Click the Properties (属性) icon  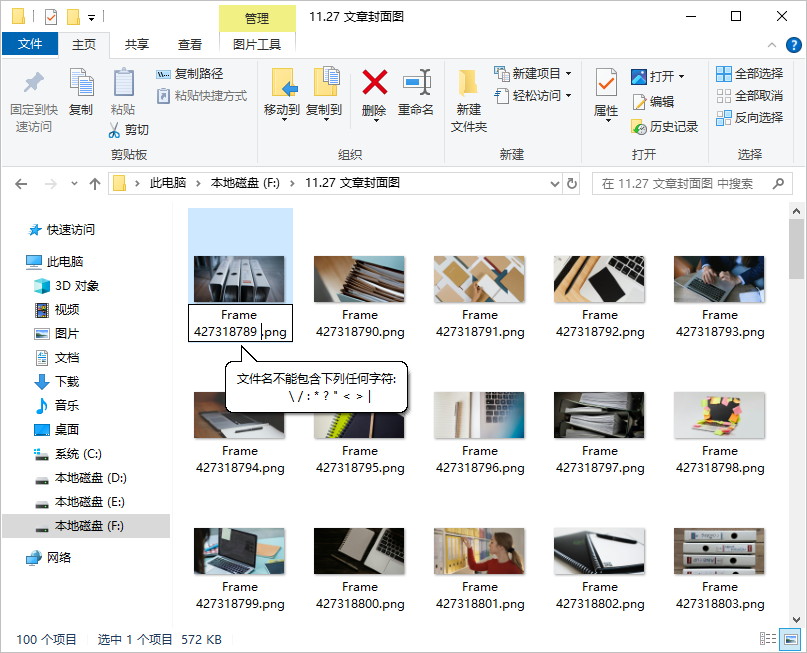pyautogui.click(x=606, y=82)
